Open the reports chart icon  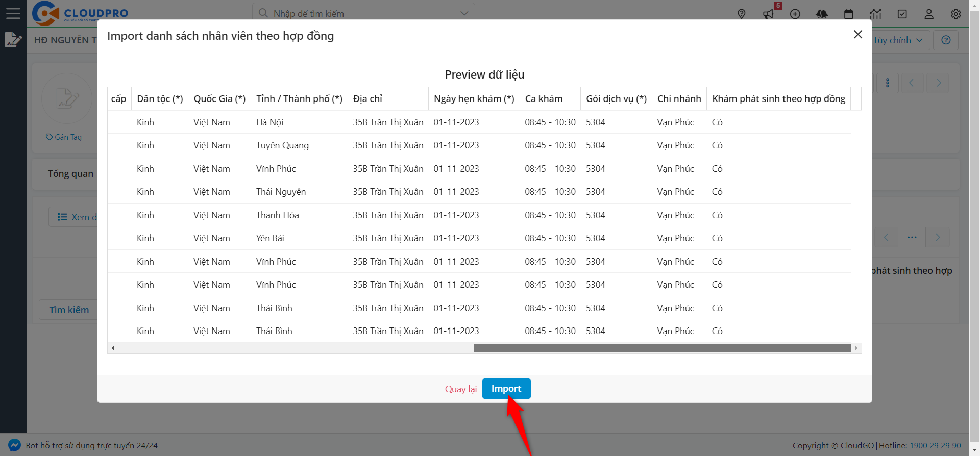click(876, 14)
